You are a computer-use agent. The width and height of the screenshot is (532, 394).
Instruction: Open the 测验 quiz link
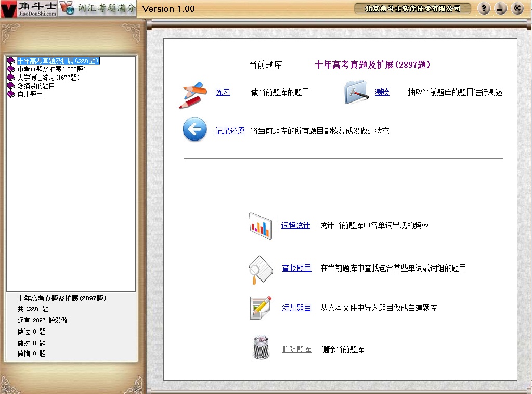(x=382, y=93)
